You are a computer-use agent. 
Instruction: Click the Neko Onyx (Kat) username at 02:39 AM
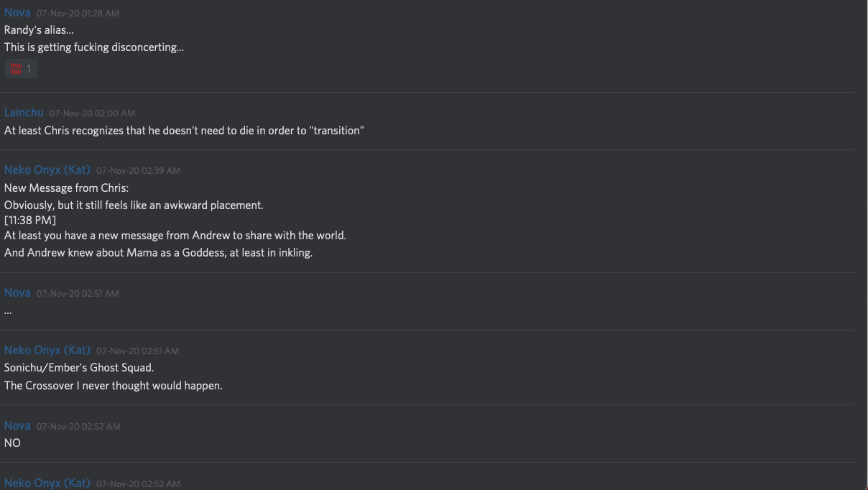click(47, 170)
